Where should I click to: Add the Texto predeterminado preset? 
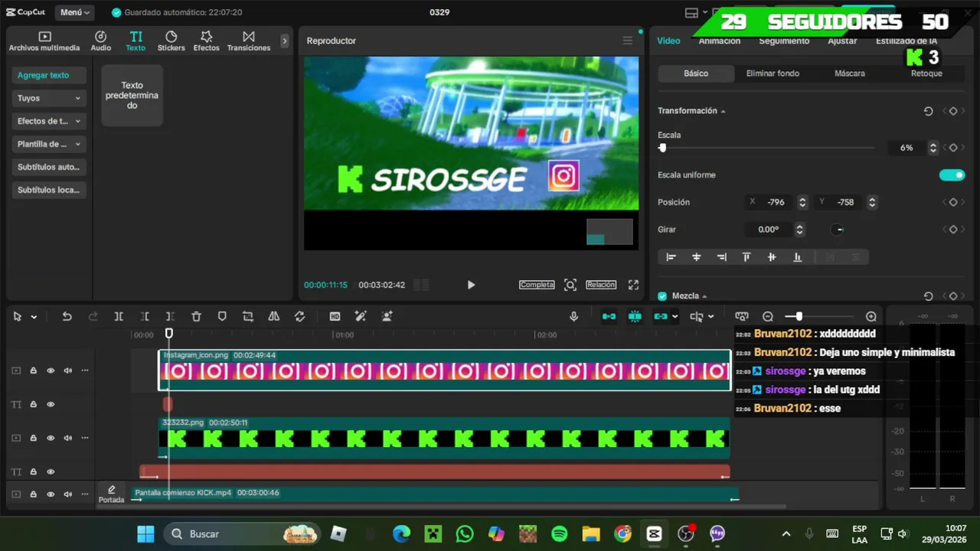(132, 96)
